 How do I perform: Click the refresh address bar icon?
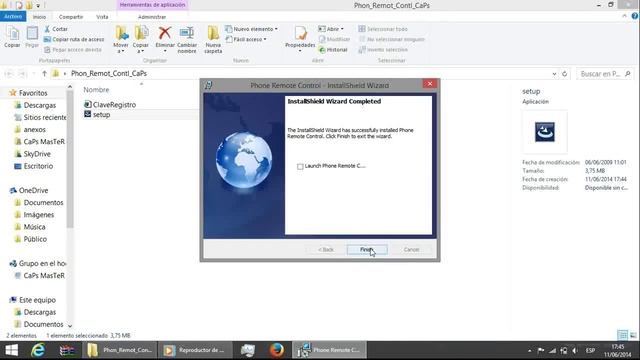pos(564,74)
